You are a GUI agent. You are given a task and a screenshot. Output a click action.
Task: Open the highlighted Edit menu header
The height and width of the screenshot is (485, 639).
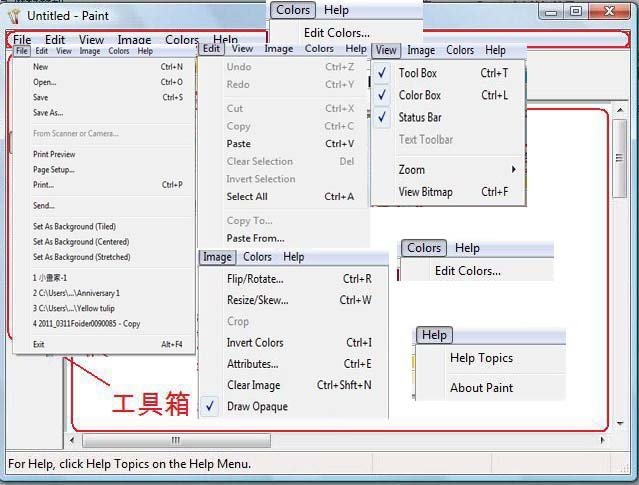[x=211, y=48]
